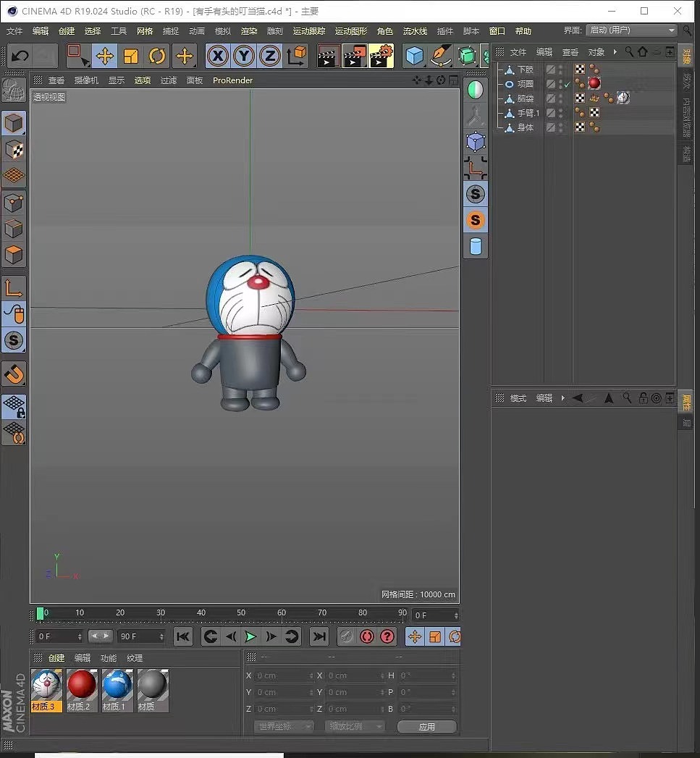Image resolution: width=700 pixels, height=758 pixels.
Task: Open the attribute manager 模式 menu
Action: (518, 398)
